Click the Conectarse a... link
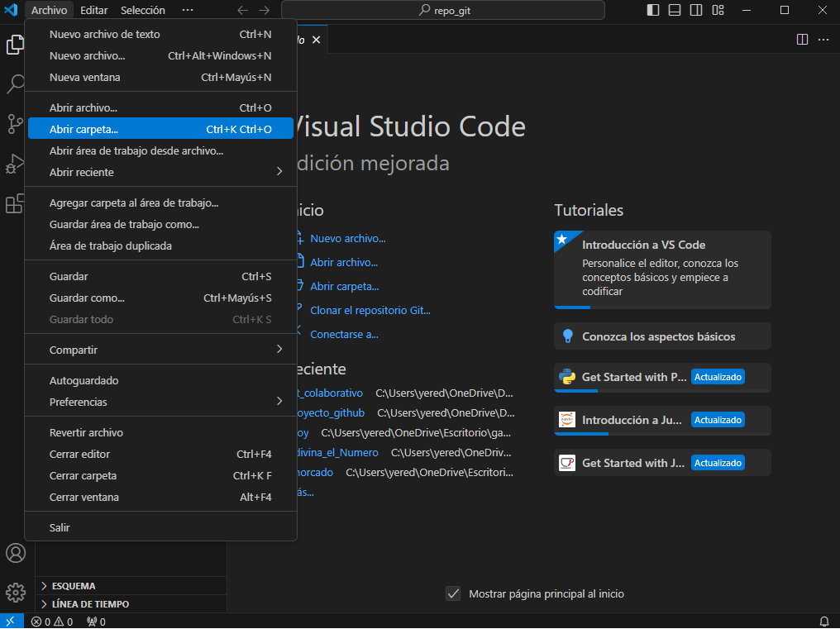The height and width of the screenshot is (629, 840). pos(344,334)
